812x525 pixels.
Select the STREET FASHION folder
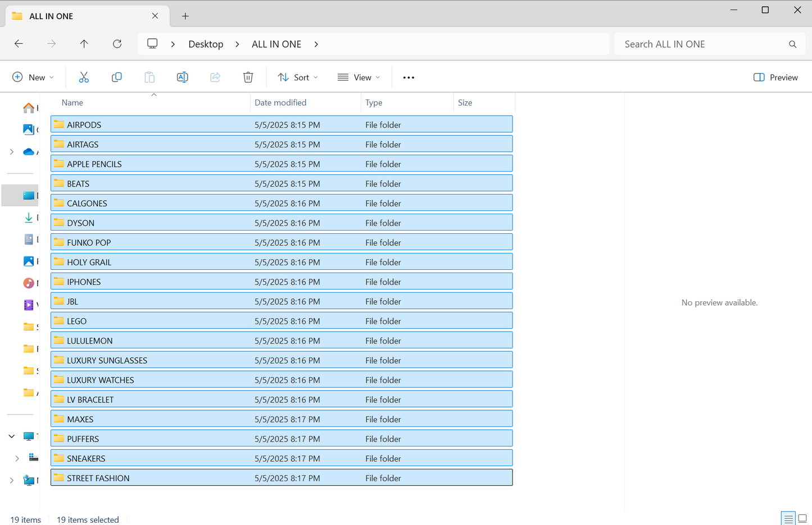(x=282, y=478)
